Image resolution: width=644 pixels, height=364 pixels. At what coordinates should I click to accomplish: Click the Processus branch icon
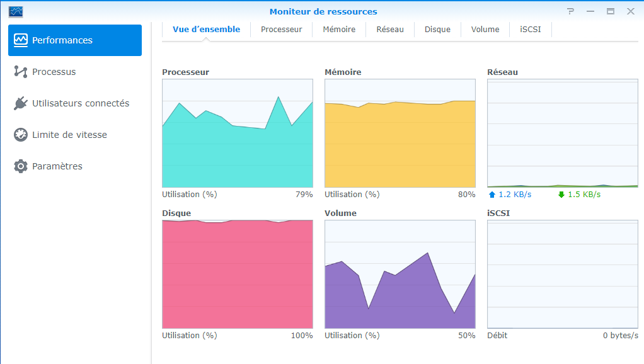click(x=21, y=72)
